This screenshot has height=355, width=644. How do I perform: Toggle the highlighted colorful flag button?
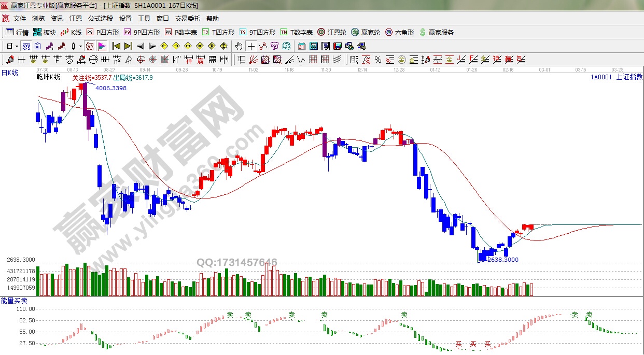[102, 46]
